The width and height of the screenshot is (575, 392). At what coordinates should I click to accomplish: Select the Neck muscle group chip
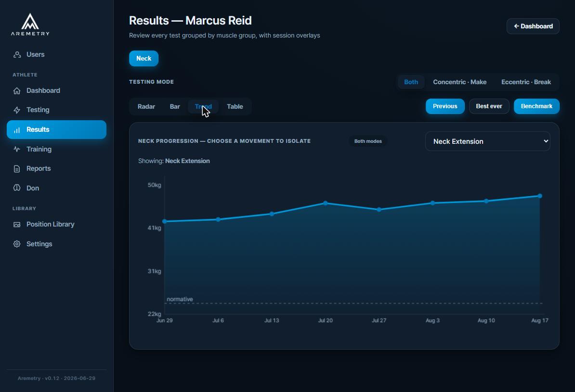pos(144,59)
